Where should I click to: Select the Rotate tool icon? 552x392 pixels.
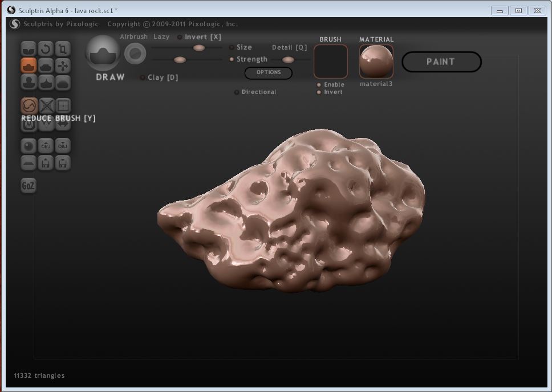coord(46,49)
